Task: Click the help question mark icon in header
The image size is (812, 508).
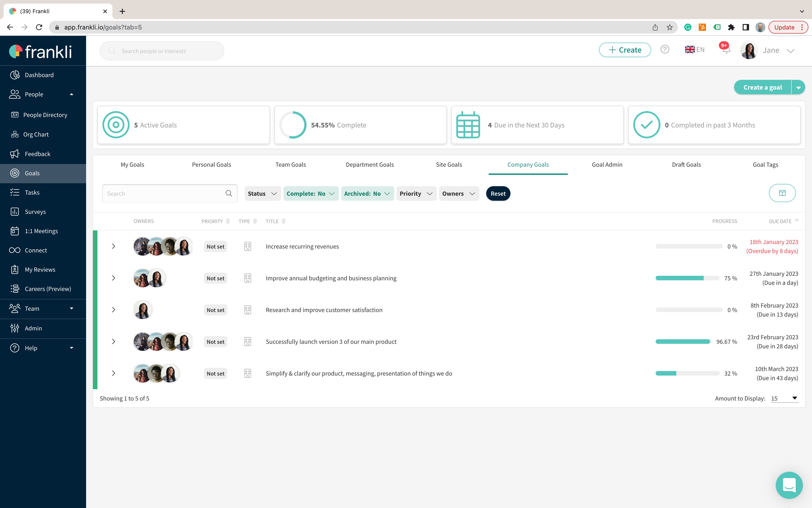Action: coord(665,50)
